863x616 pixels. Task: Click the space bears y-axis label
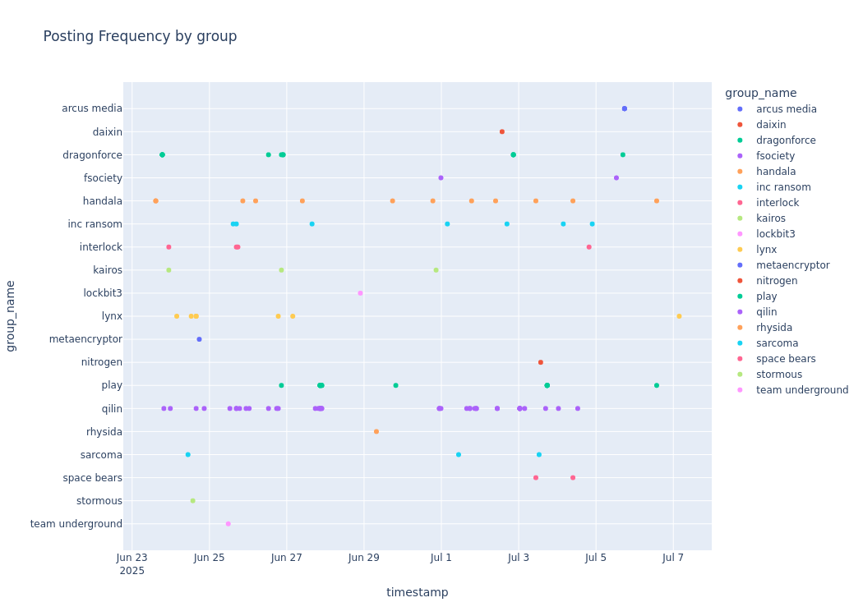(92, 478)
